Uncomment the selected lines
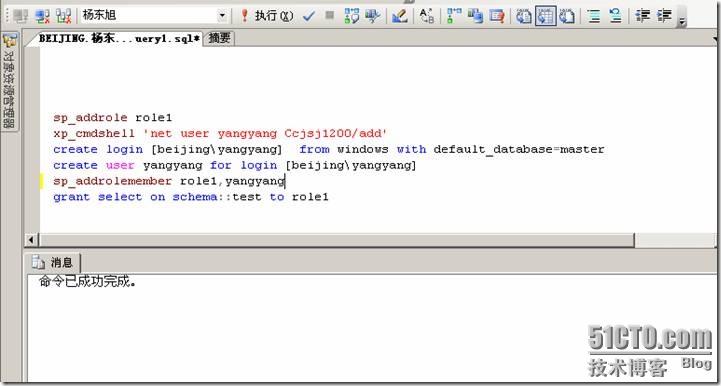 [x=615, y=16]
